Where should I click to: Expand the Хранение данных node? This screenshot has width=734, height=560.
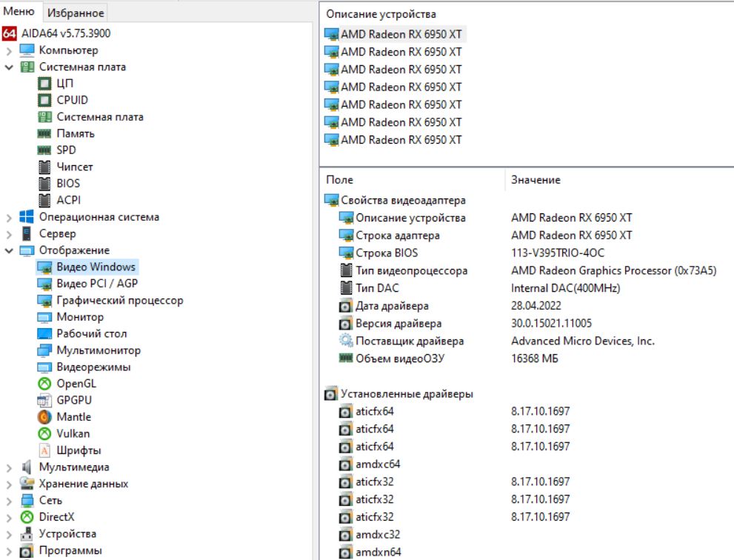[x=9, y=484]
